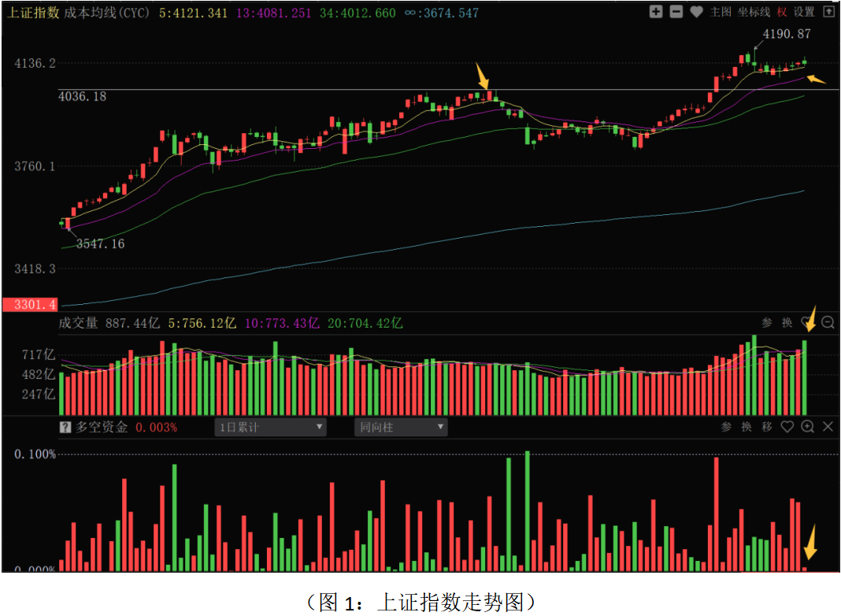The image size is (841, 616).
Task: Toggle 坐标线 coordinate lines
Action: [754, 12]
